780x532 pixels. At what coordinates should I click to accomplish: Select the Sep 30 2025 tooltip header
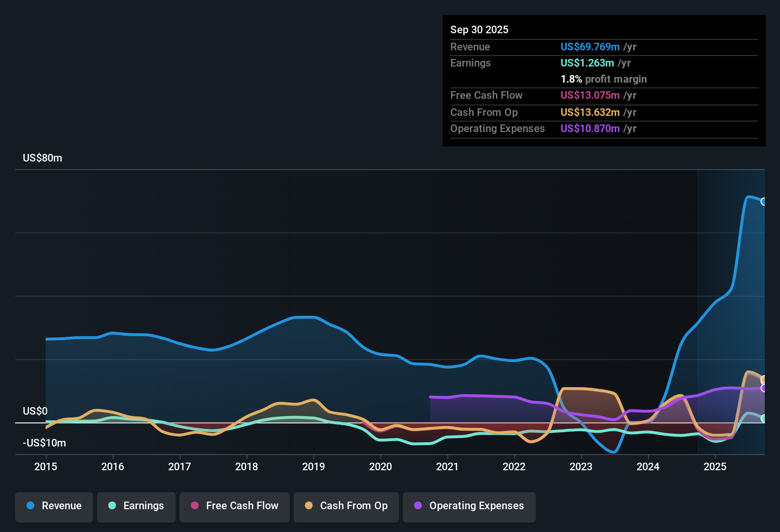point(479,29)
